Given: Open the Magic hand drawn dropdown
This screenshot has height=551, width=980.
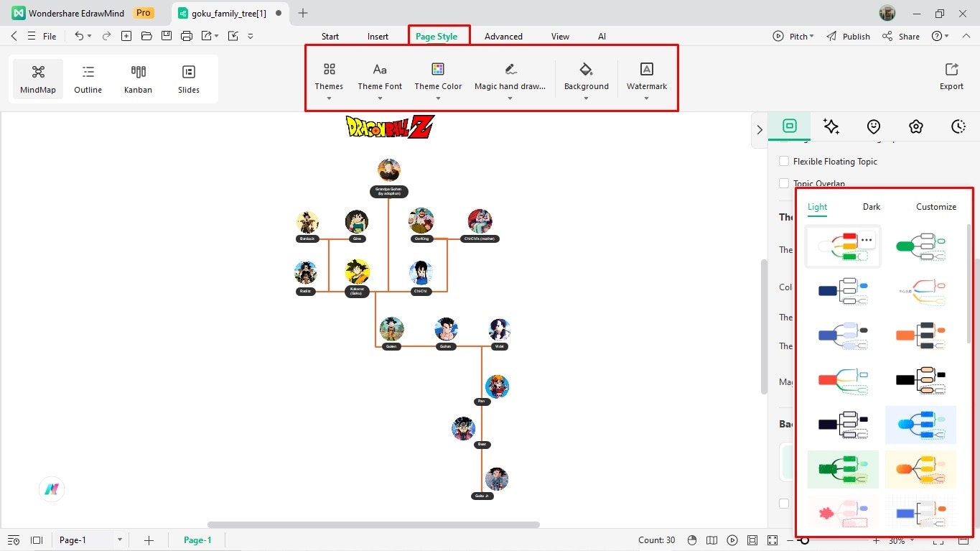Looking at the screenshot, I should (x=510, y=80).
